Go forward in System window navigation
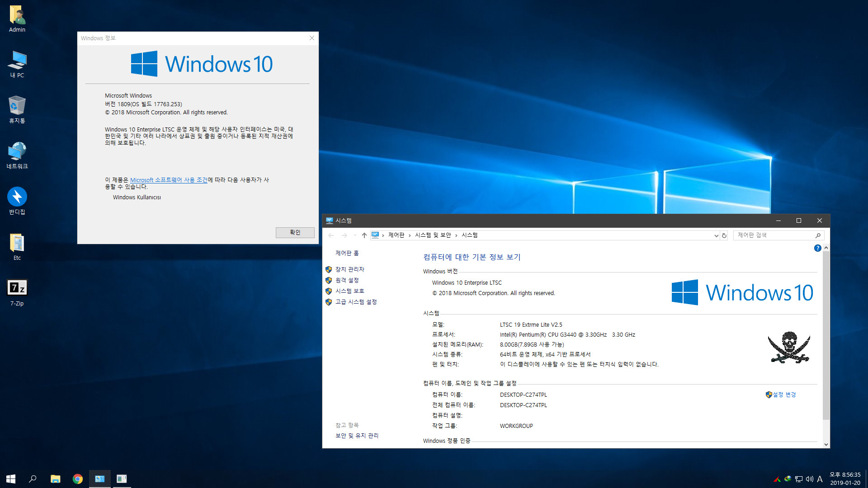868x488 pixels. [344, 235]
